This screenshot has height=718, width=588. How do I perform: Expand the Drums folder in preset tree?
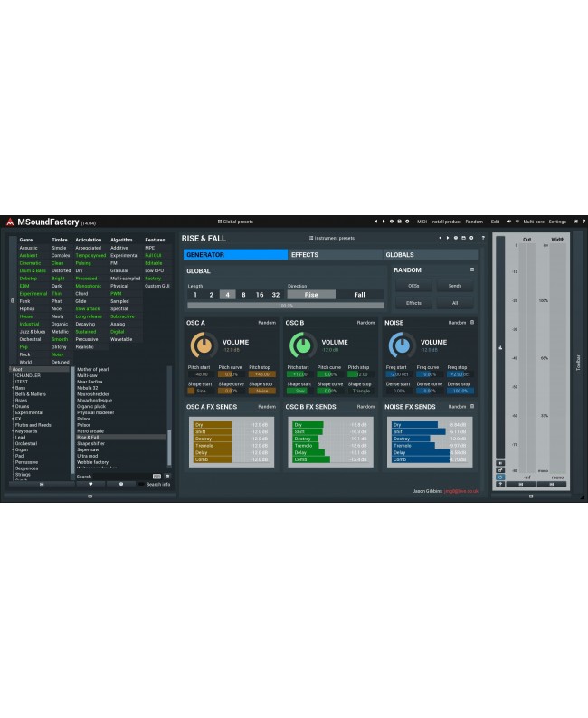13,406
